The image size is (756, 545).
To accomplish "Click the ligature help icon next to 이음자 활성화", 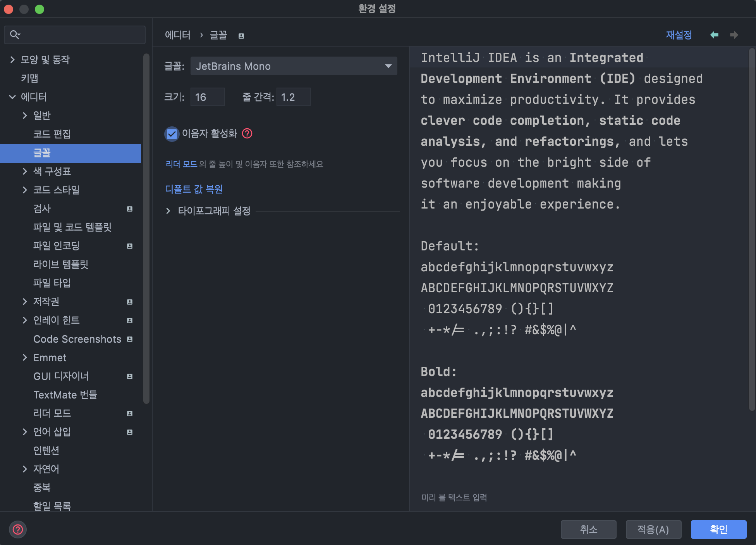I will [247, 133].
